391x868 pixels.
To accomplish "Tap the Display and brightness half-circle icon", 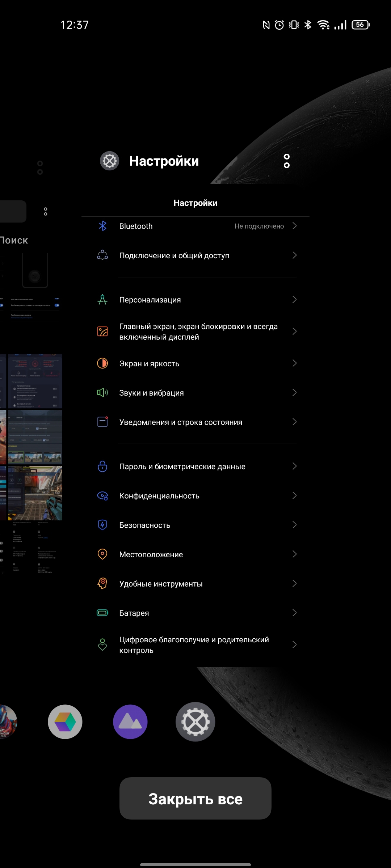I will coord(102,363).
